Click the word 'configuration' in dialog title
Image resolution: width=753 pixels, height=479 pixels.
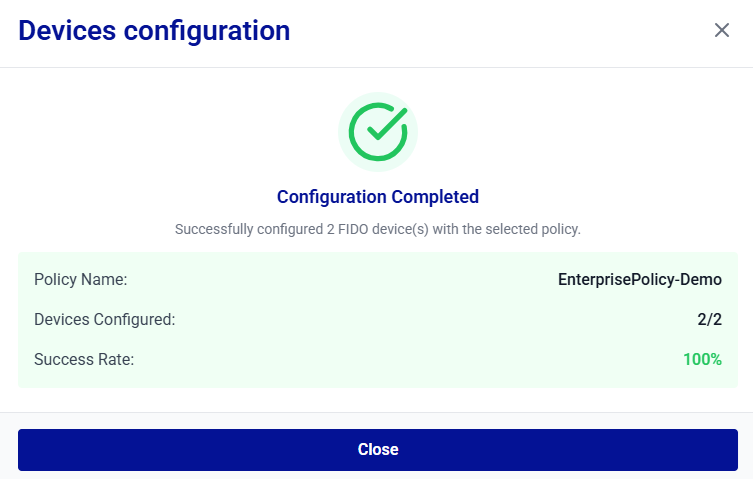click(207, 31)
